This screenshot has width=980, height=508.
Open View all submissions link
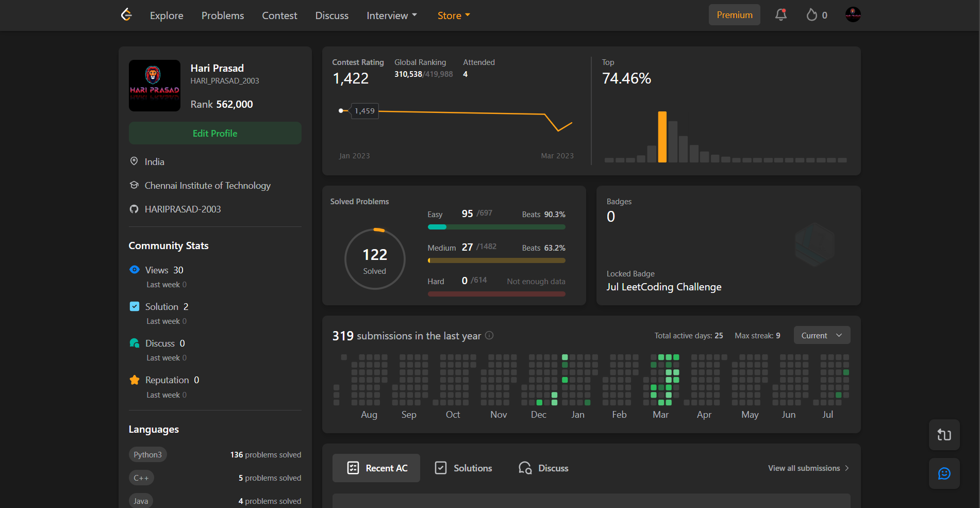pyautogui.click(x=808, y=468)
